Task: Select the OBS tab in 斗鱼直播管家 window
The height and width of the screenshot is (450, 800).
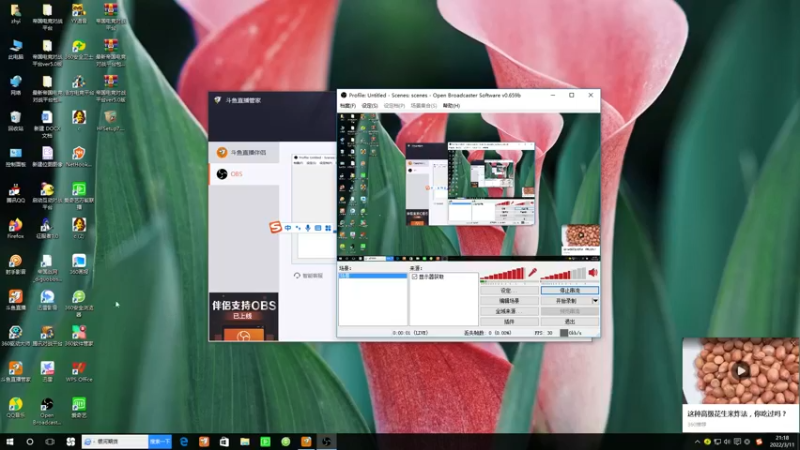Action: coord(244,174)
